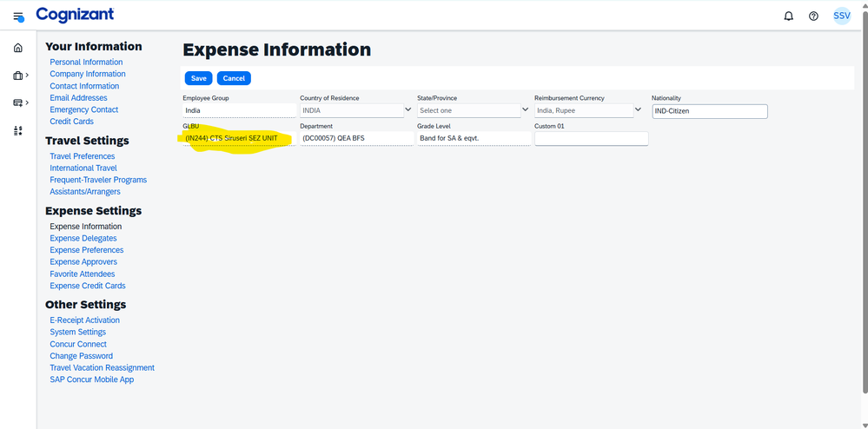Save the expense information
The height and width of the screenshot is (429, 868).
click(199, 78)
